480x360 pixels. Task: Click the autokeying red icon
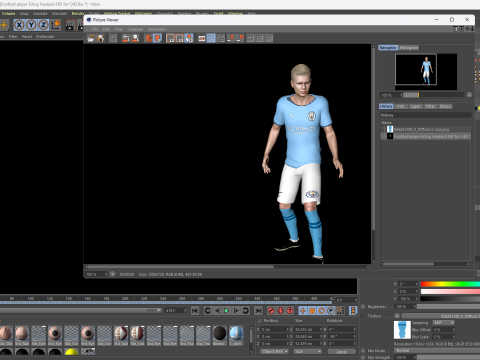[x=281, y=311]
